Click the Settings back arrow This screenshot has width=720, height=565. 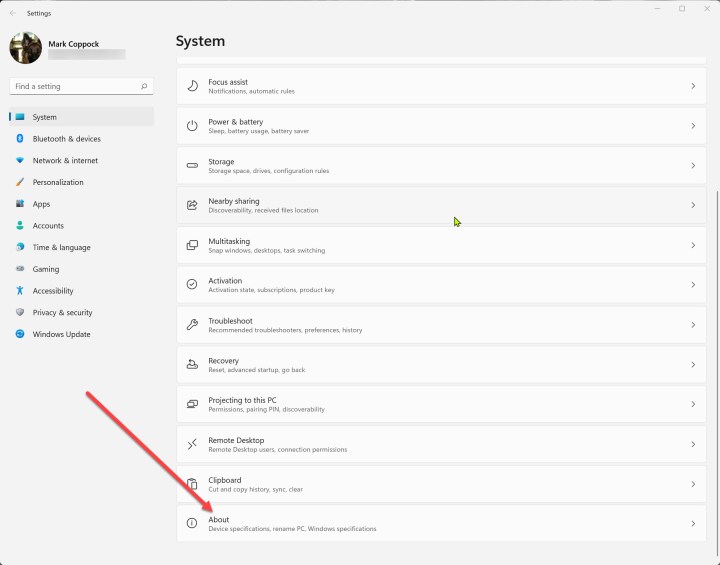(12, 13)
